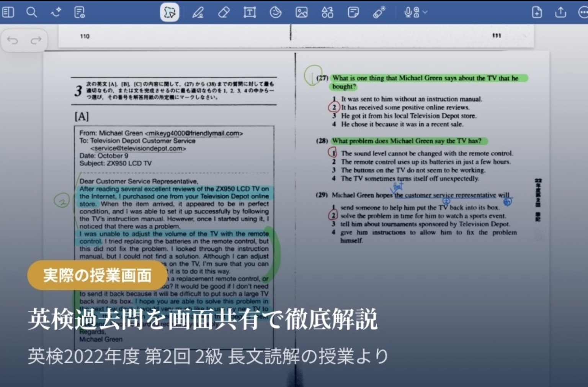
Task: Open the share and export menu
Action: coord(560,12)
